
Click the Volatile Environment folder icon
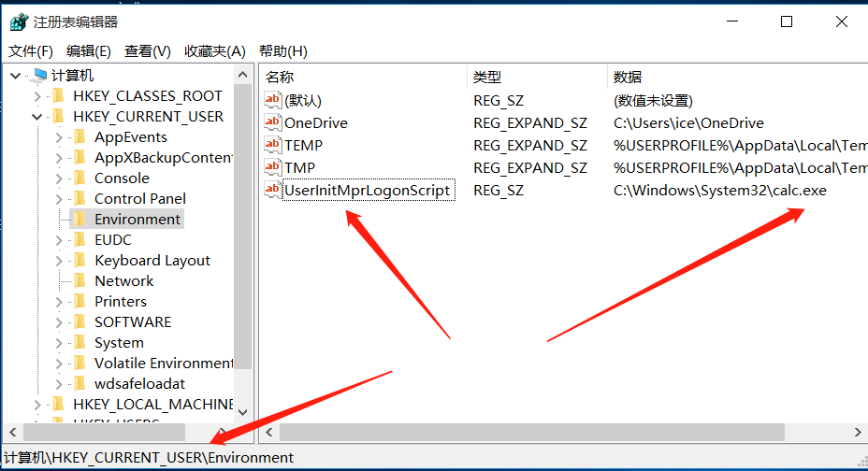click(x=80, y=363)
